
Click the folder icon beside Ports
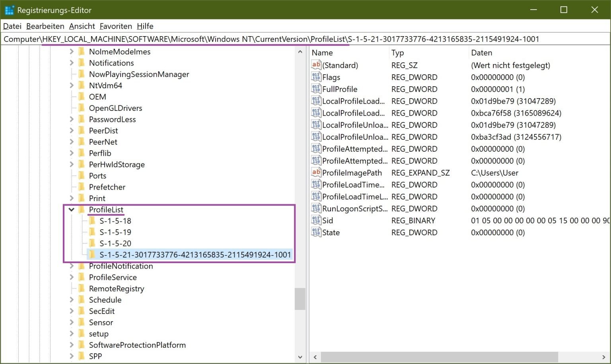tap(82, 176)
